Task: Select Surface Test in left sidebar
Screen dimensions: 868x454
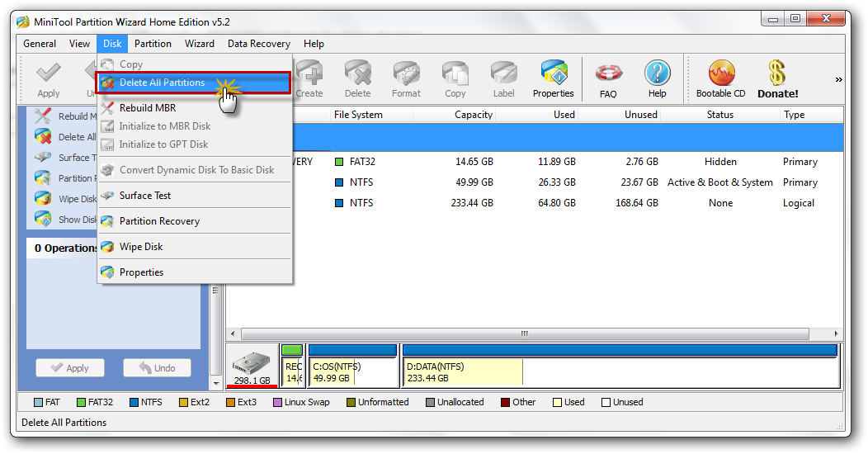Action: pyautogui.click(x=65, y=157)
